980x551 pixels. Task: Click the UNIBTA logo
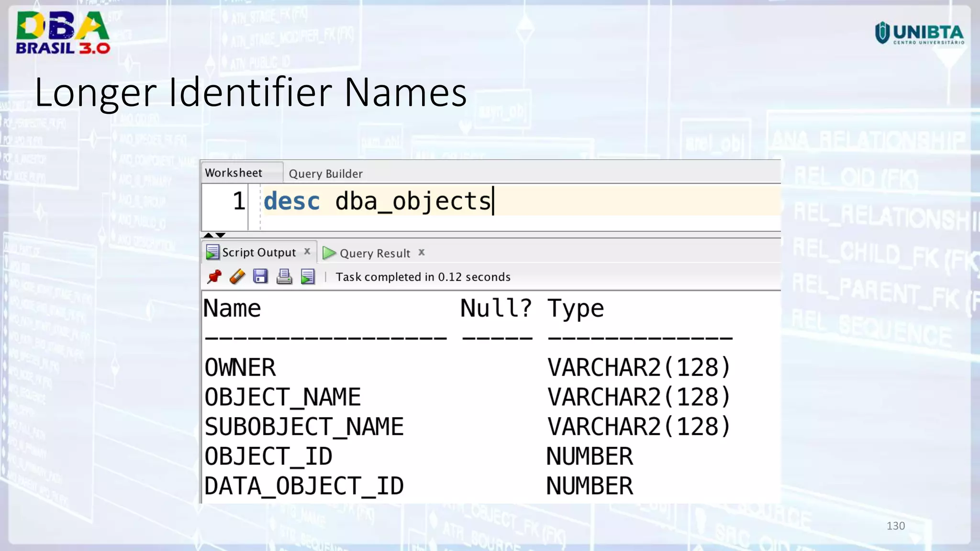click(x=919, y=33)
